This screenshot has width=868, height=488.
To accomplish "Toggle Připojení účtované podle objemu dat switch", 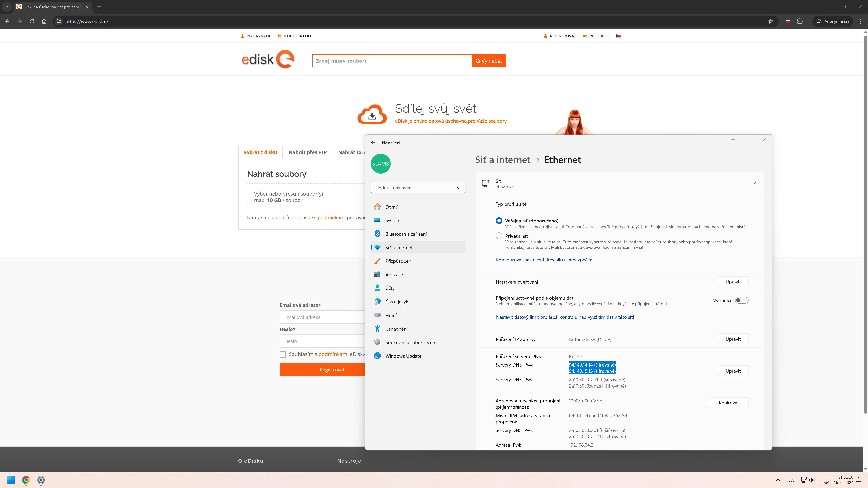I will point(742,300).
